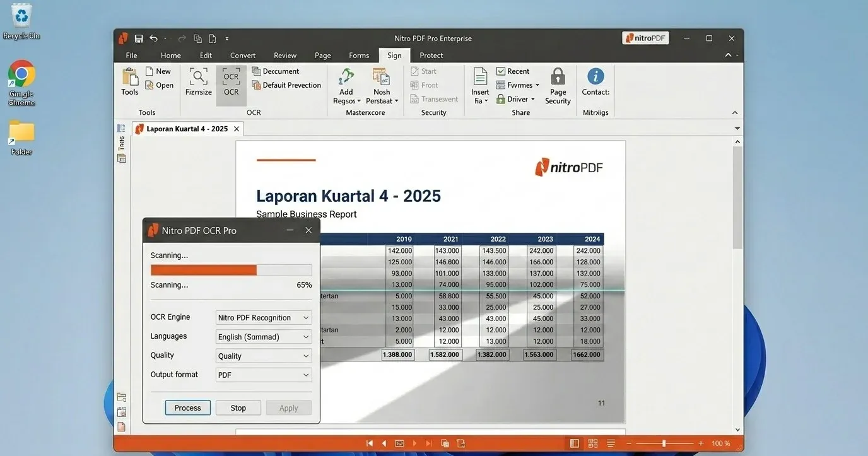Jump to first page in status bar
This screenshot has width=868, height=456.
tap(370, 443)
